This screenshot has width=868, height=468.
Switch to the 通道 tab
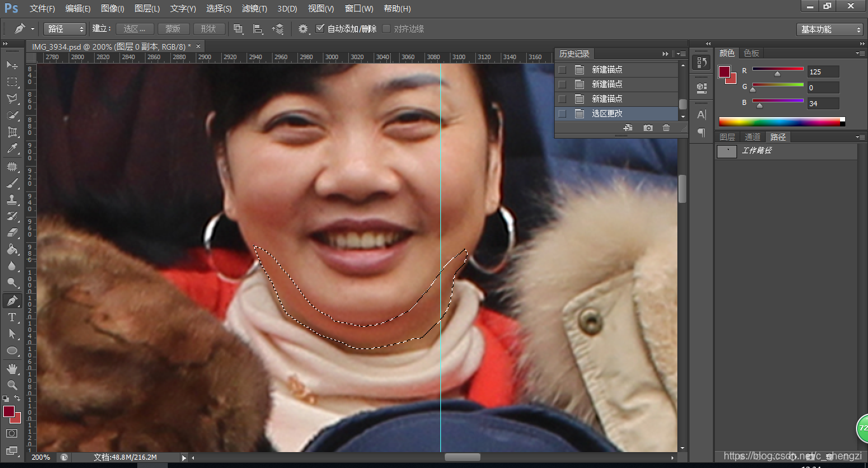(x=752, y=137)
